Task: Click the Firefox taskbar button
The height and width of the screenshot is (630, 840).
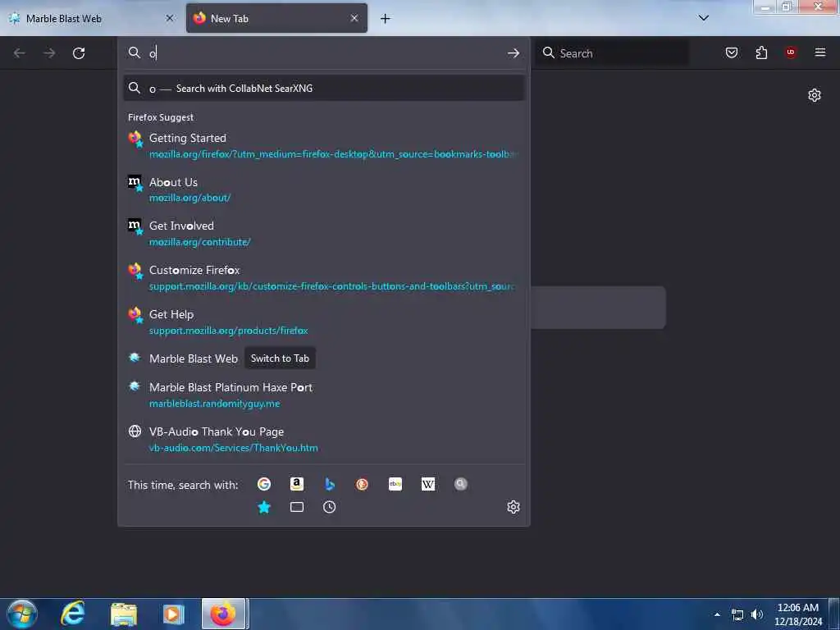Action: [223, 614]
